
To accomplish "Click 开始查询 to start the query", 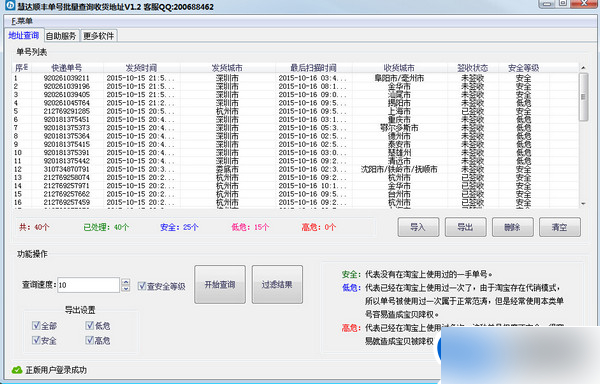I will (220, 285).
